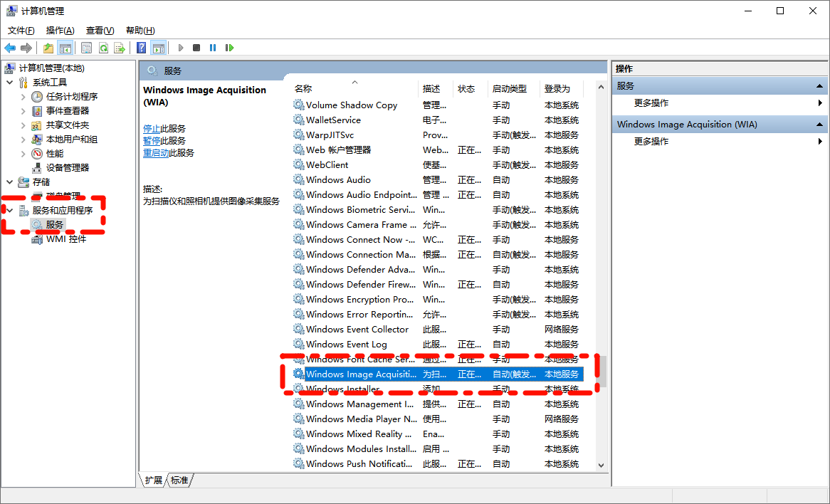Click the 停止 link to stop service
The height and width of the screenshot is (504, 830).
(x=151, y=129)
